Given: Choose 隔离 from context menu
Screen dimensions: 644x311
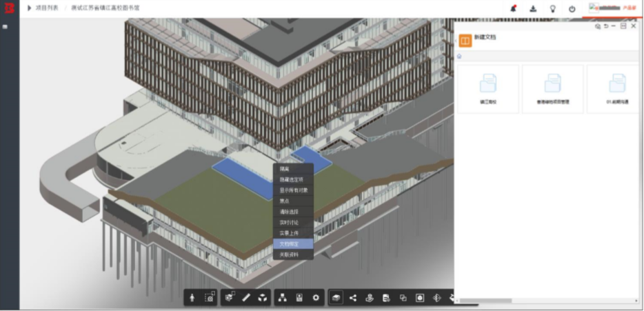Looking at the screenshot, I should pos(293,169).
